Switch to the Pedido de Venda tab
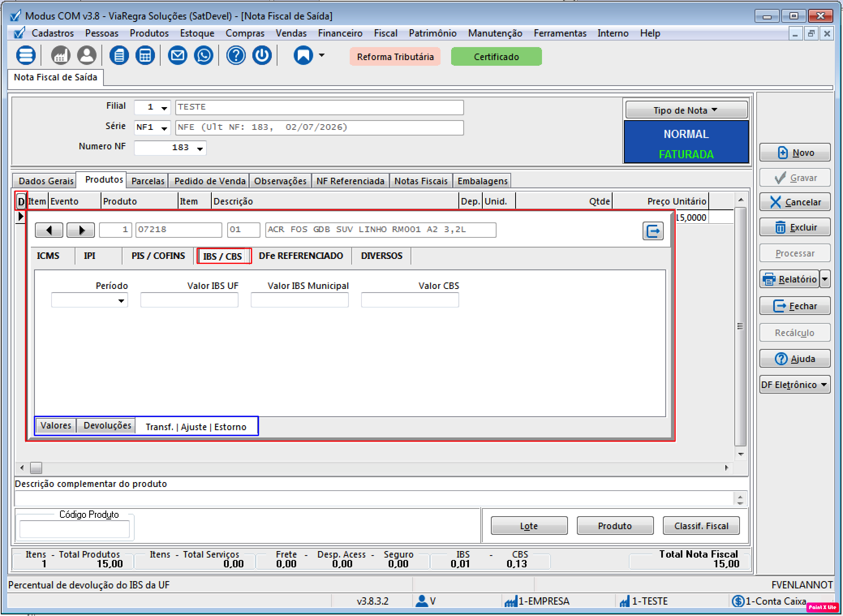The width and height of the screenshot is (843, 616). (210, 181)
